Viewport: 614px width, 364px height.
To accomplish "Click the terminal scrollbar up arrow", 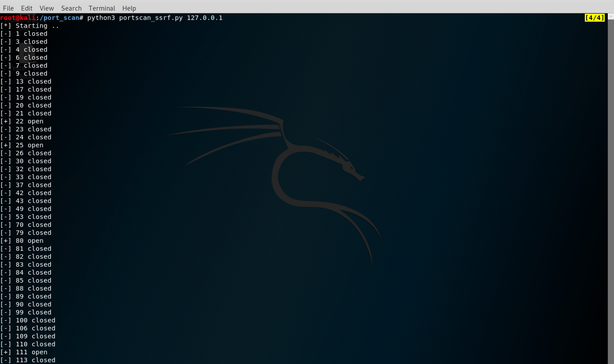I will tap(611, 16).
